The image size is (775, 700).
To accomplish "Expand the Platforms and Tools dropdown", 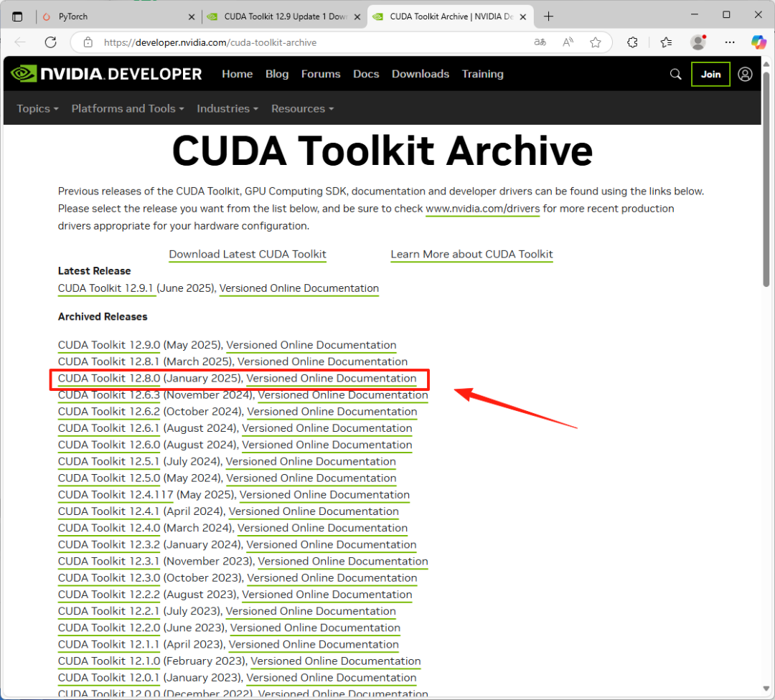I will point(127,109).
